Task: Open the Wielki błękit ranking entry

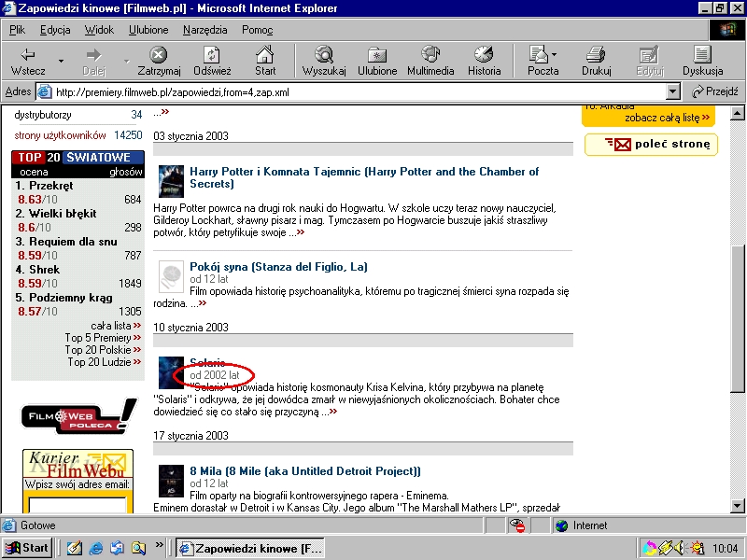Action: 63,214
